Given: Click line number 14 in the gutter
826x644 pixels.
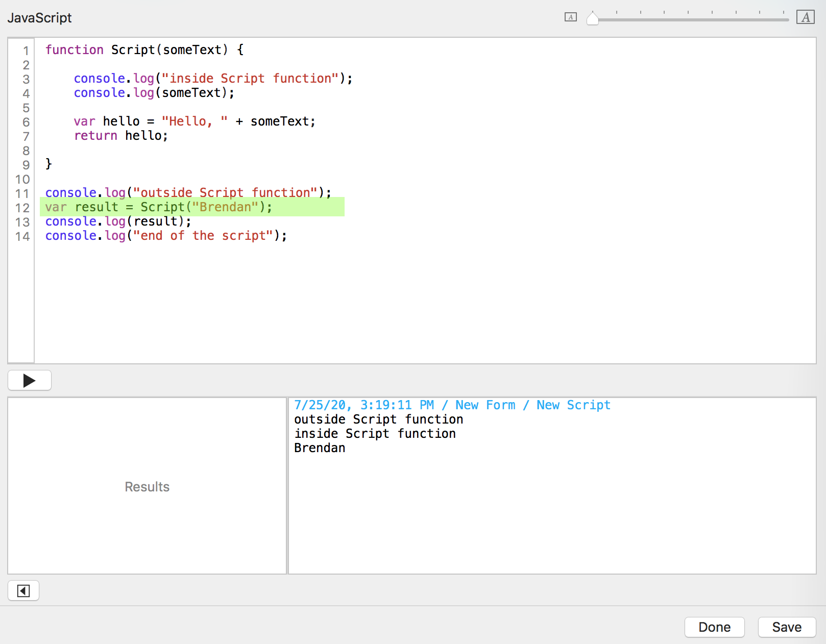Looking at the screenshot, I should [x=22, y=236].
